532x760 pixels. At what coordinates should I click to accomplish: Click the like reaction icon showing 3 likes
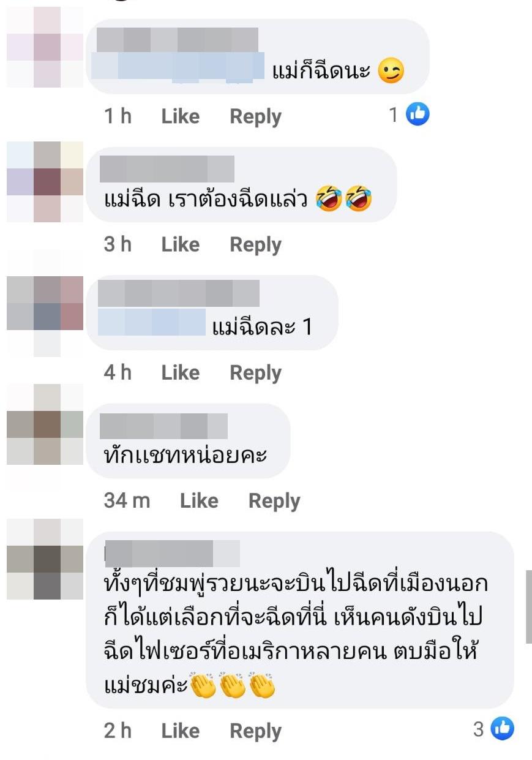[503, 728]
